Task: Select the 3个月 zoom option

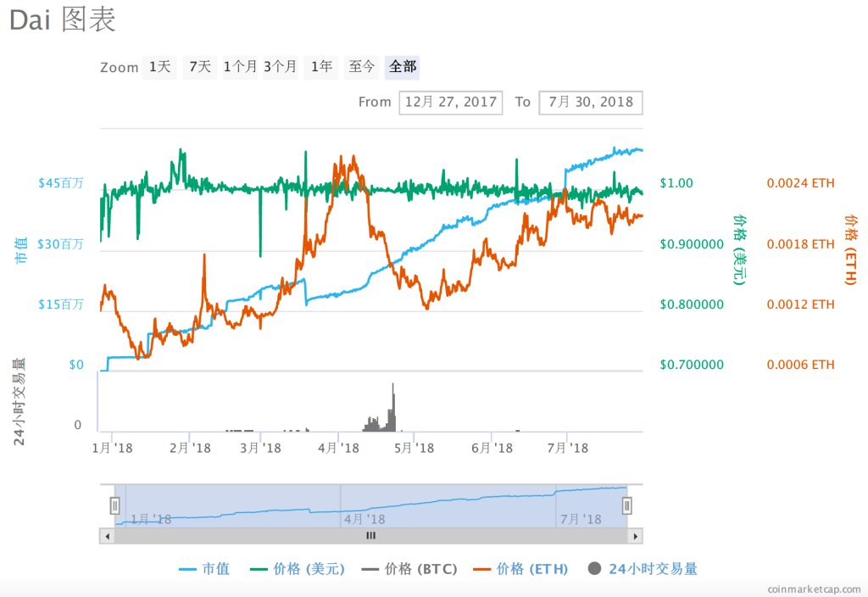Action: tap(281, 67)
